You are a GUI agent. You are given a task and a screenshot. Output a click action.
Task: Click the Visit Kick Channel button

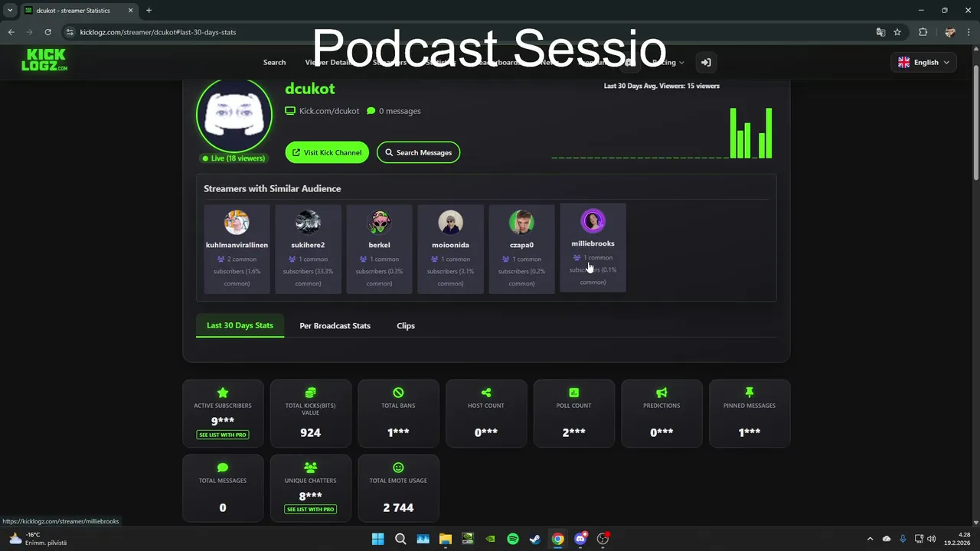tap(327, 152)
